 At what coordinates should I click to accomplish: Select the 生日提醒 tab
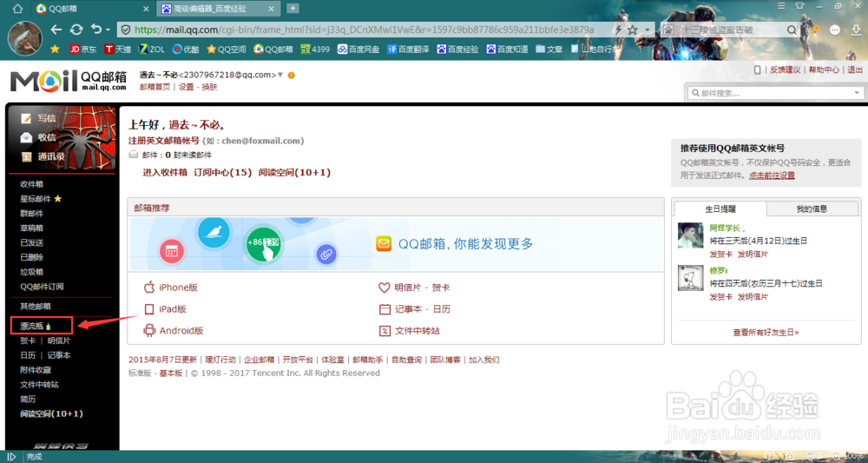pyautogui.click(x=720, y=209)
